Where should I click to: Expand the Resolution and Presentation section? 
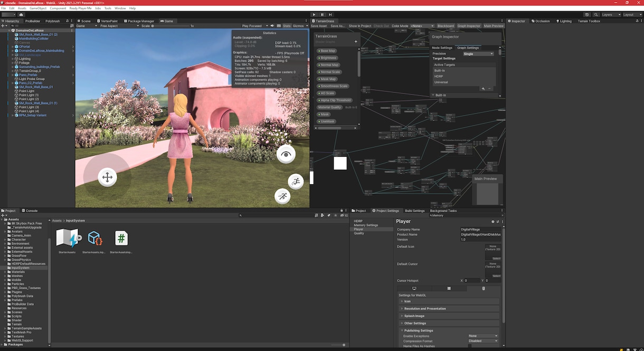tap(449, 308)
